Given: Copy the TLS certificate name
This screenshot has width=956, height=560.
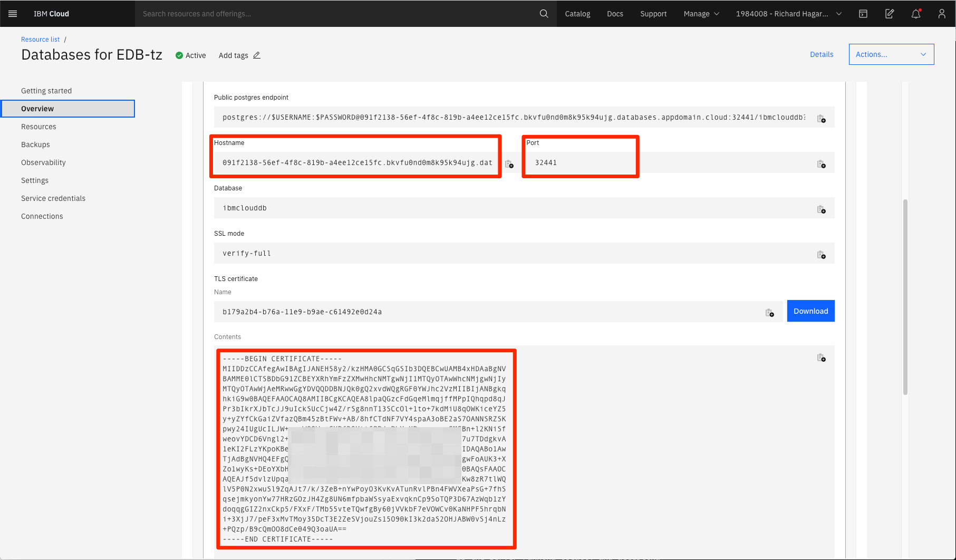Looking at the screenshot, I should tap(770, 313).
